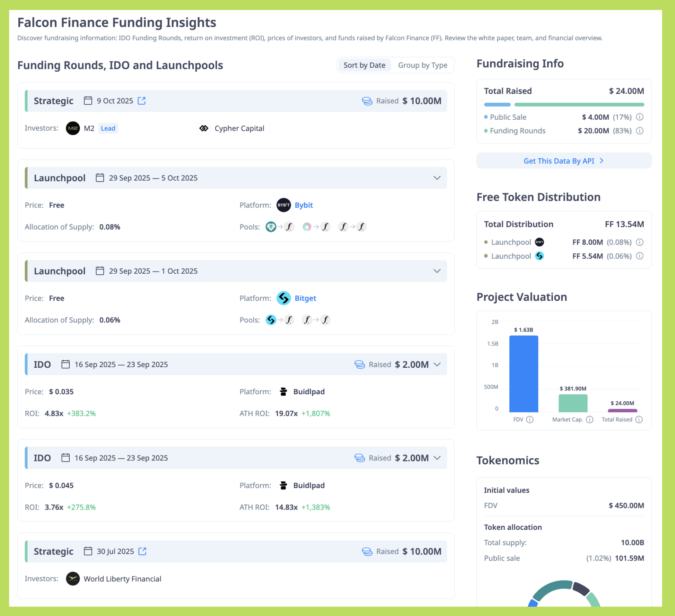Click the FDV info icon under the valuation chart
Image resolution: width=675 pixels, height=616 pixels.
530,419
